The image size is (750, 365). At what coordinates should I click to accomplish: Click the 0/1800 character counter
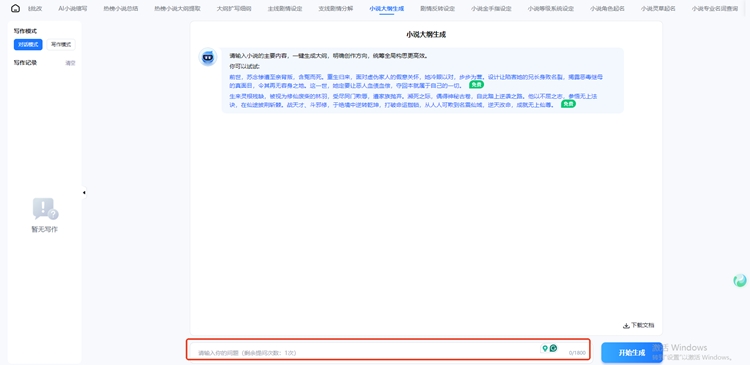[x=577, y=353]
